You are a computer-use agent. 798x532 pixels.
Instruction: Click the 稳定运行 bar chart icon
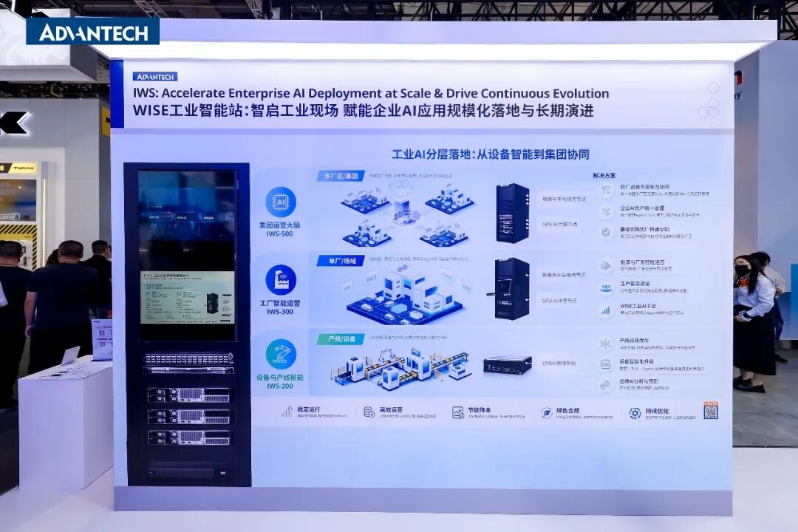pyautogui.click(x=287, y=412)
